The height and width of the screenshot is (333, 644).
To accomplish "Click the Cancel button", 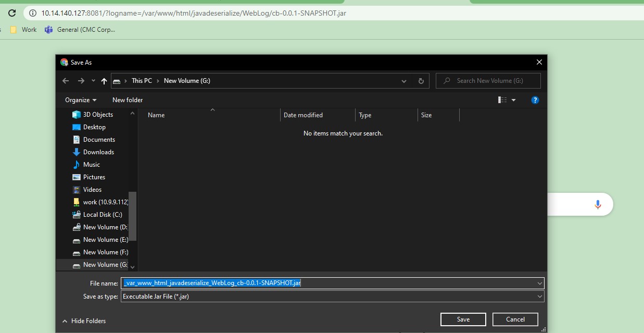I will pyautogui.click(x=515, y=319).
